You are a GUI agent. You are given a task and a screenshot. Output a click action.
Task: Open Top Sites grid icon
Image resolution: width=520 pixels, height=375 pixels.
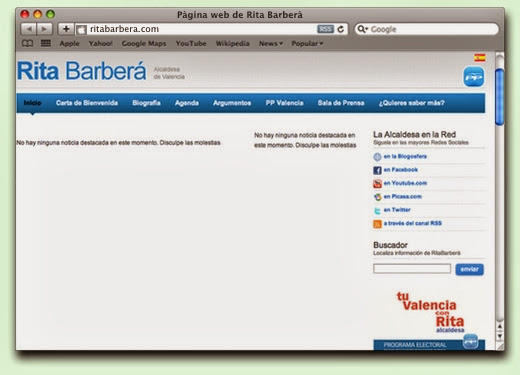(x=46, y=43)
